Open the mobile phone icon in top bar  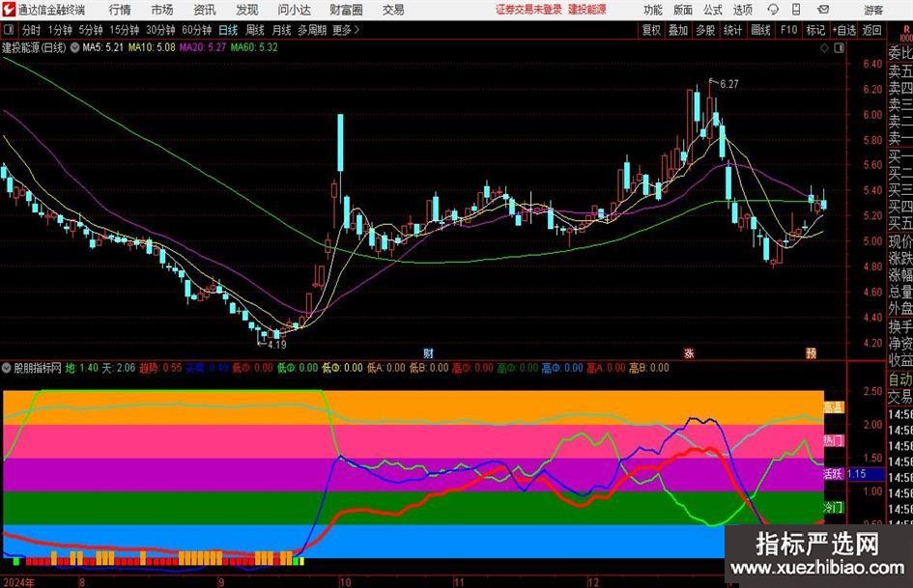point(796,10)
